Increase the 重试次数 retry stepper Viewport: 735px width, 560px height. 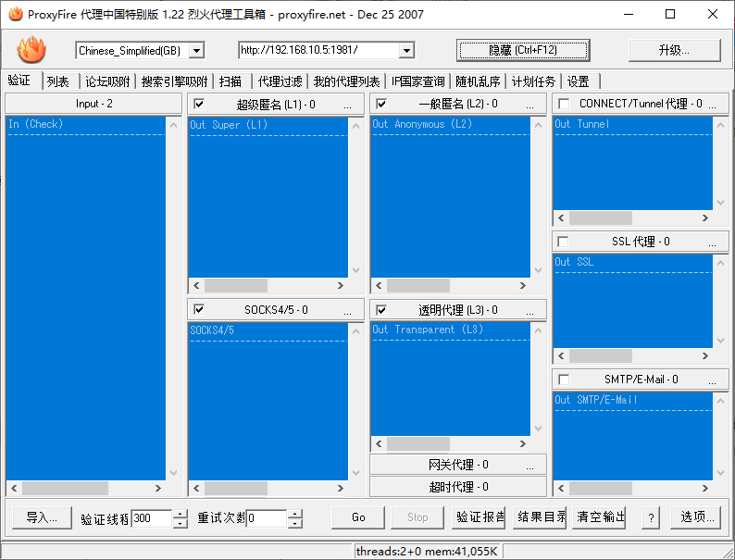click(x=295, y=514)
